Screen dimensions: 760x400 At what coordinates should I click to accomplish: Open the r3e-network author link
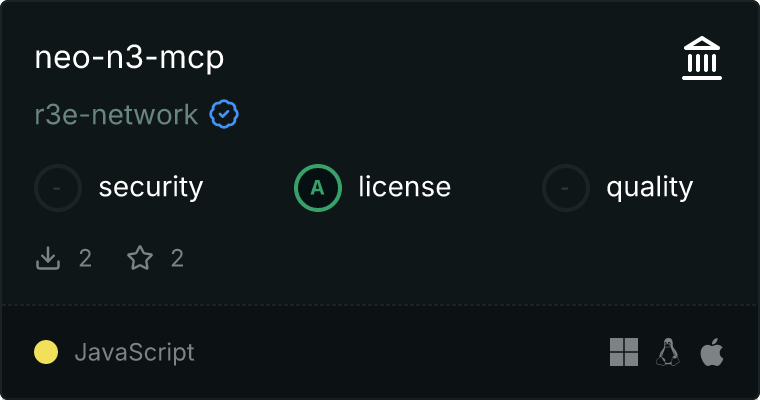point(116,115)
